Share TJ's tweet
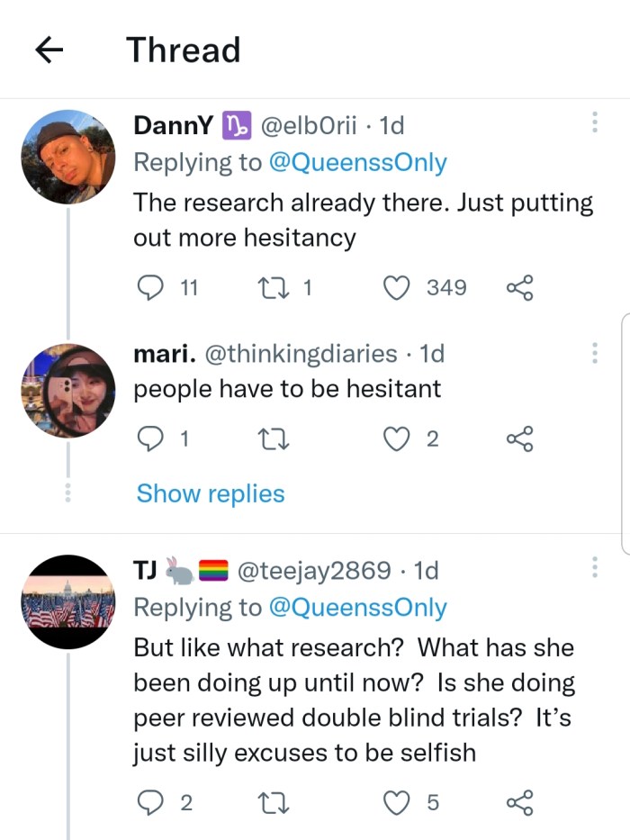Image resolution: width=630 pixels, height=840 pixels. tap(520, 802)
